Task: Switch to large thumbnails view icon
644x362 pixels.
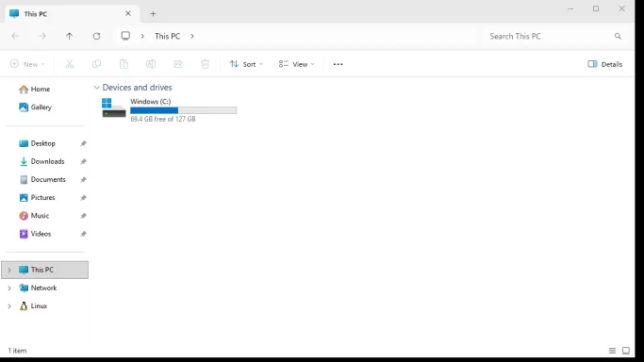Action: click(626, 351)
